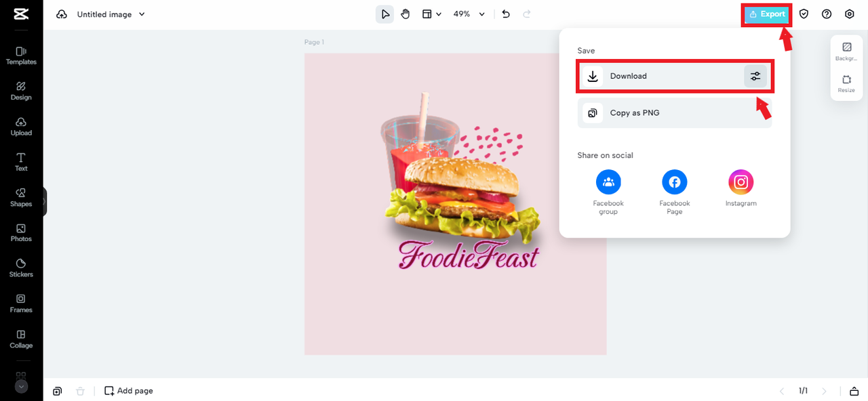868x401 pixels.
Task: Share to Instagram
Action: coord(741,188)
